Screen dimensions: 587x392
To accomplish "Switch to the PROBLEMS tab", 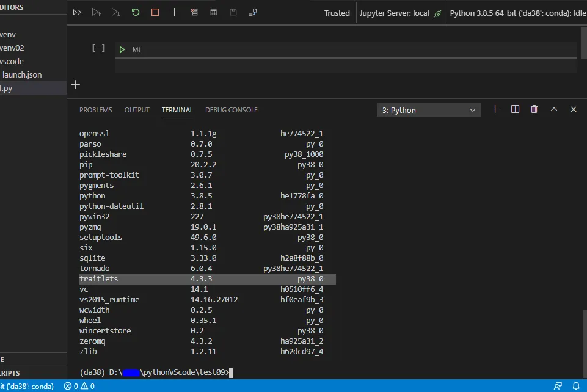I will coord(96,110).
